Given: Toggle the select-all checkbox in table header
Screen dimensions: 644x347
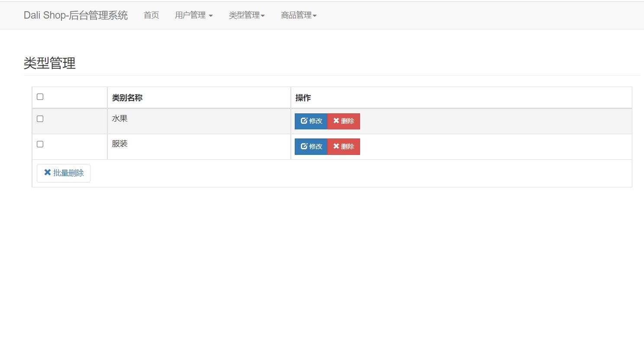Looking at the screenshot, I should tap(40, 96).
